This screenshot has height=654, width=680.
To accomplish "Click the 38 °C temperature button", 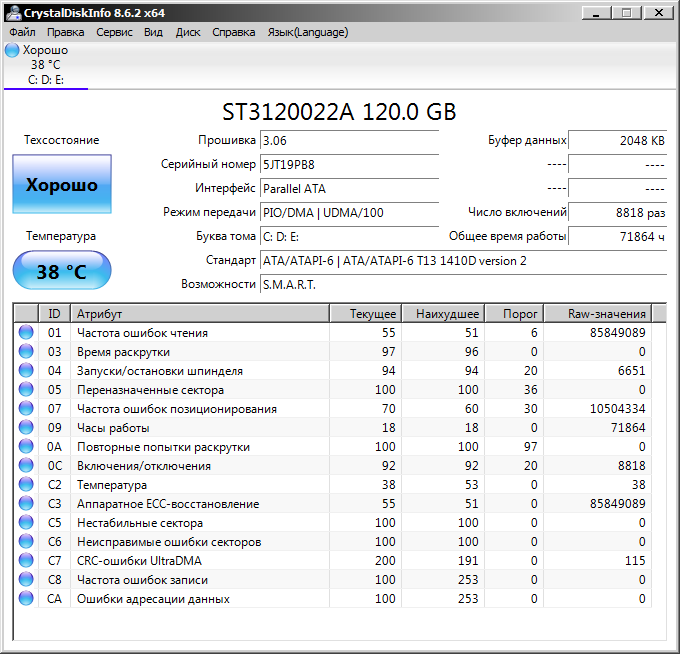I will tap(62, 271).
